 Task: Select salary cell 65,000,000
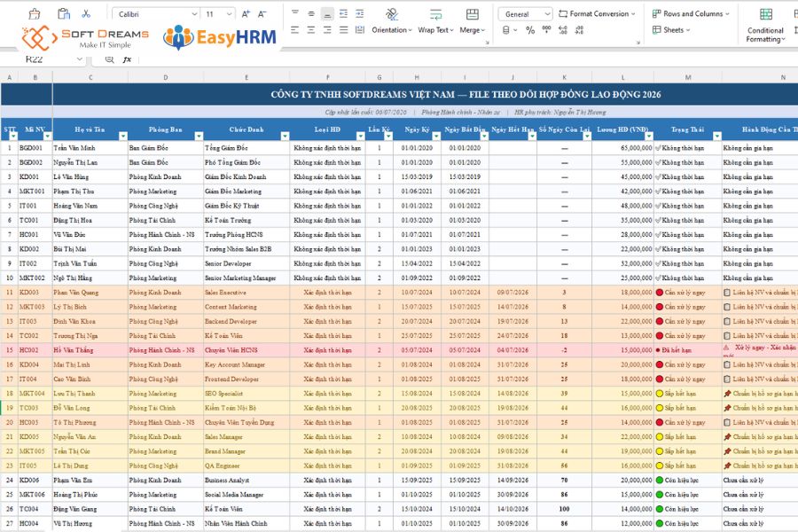tap(623, 148)
